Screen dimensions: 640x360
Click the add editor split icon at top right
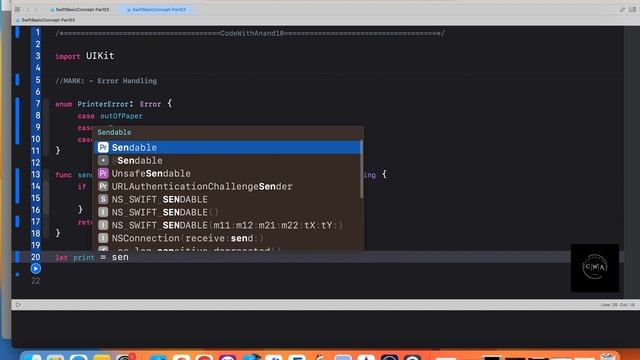point(633,9)
